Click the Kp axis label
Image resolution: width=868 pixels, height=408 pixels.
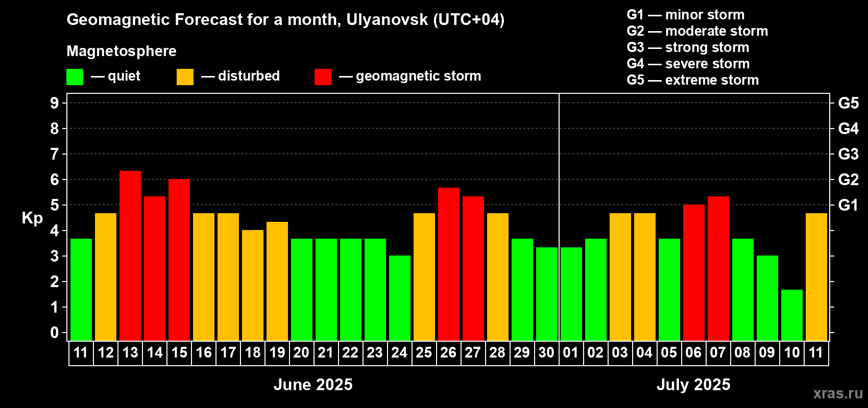click(x=32, y=218)
